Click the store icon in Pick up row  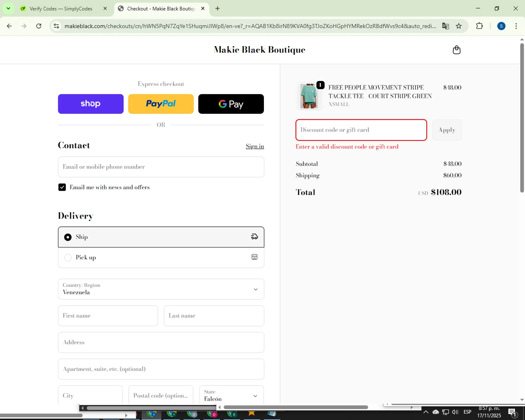pyautogui.click(x=254, y=257)
